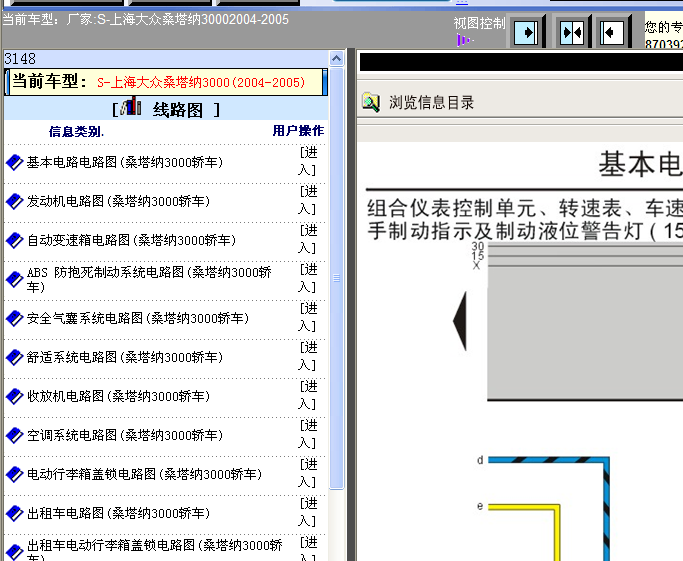Viewport: 683px width, 561px height.
Task: Select 安全气囊系统电路图 (桑塔纳3000轿车) row text
Action: coord(138,318)
